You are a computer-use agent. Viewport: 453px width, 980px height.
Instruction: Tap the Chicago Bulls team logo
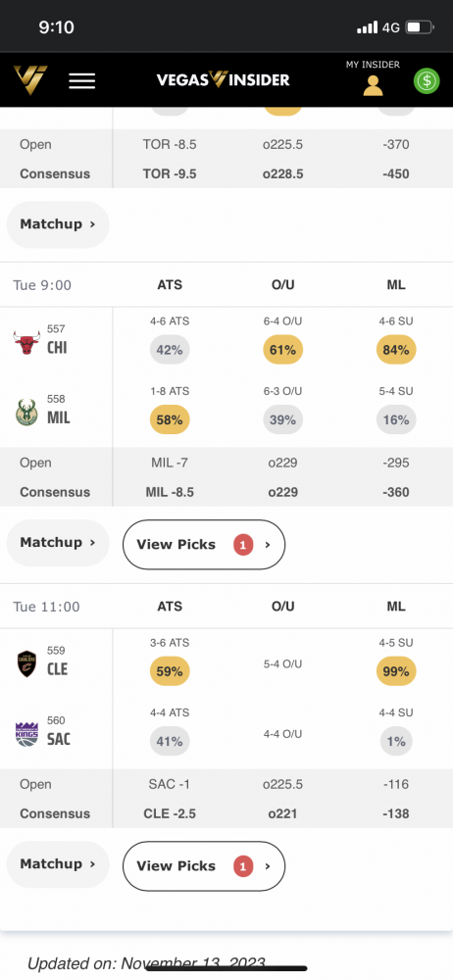[x=26, y=343]
